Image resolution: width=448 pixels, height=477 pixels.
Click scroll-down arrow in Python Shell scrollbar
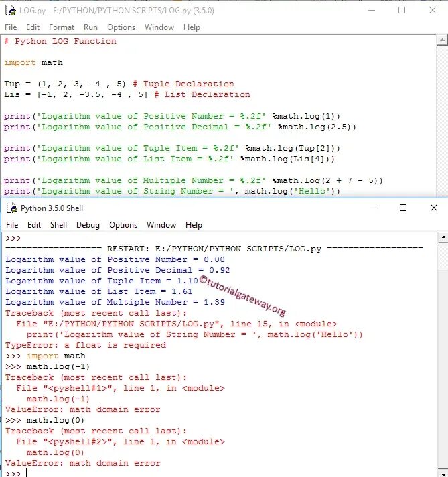click(443, 474)
